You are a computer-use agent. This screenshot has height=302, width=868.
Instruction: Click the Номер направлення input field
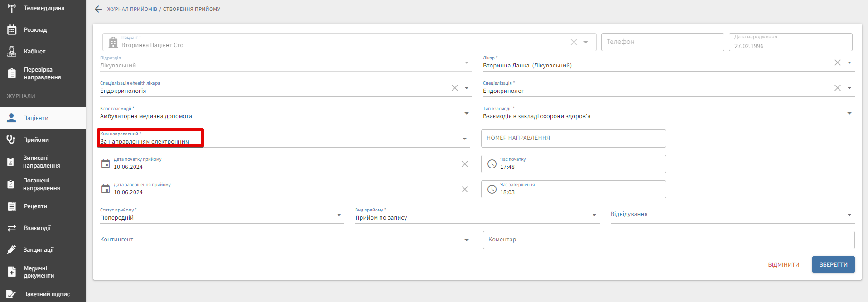tap(573, 139)
